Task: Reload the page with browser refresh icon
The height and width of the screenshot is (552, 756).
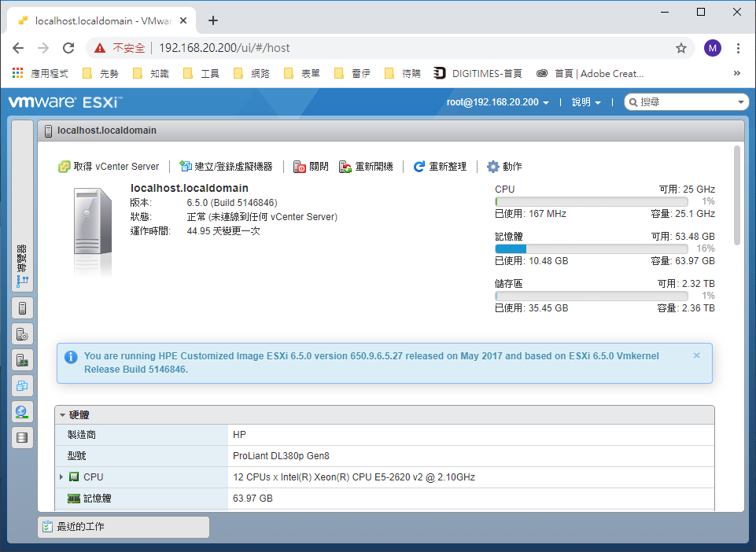Action: click(68, 48)
